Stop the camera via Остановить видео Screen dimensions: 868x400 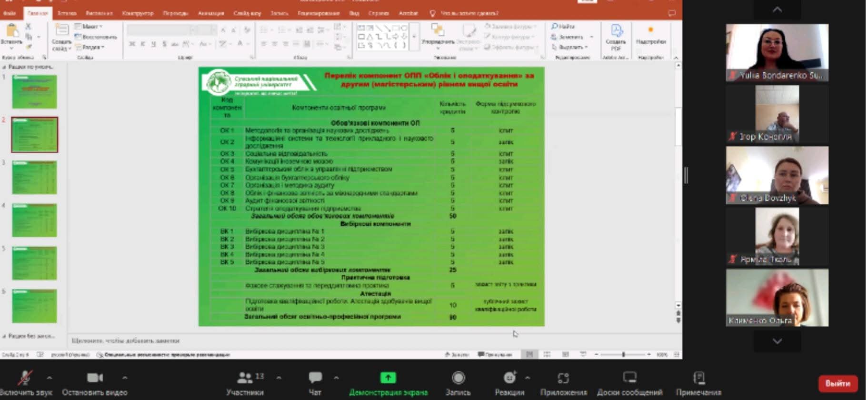95,378
